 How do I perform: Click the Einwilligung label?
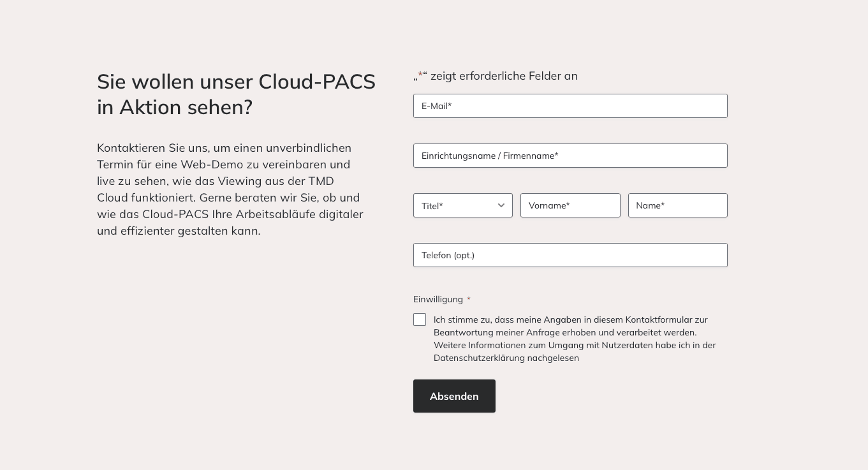438,299
